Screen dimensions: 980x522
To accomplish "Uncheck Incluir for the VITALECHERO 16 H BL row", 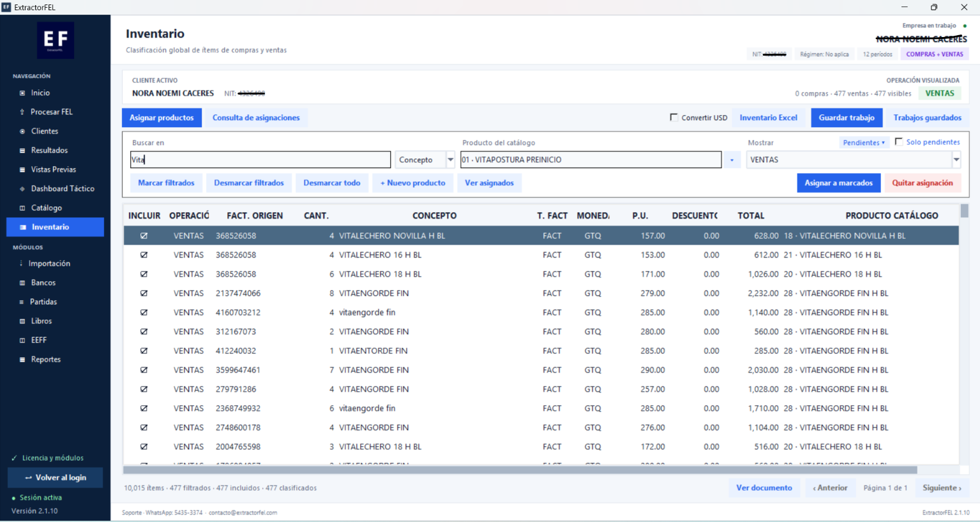I will (144, 255).
